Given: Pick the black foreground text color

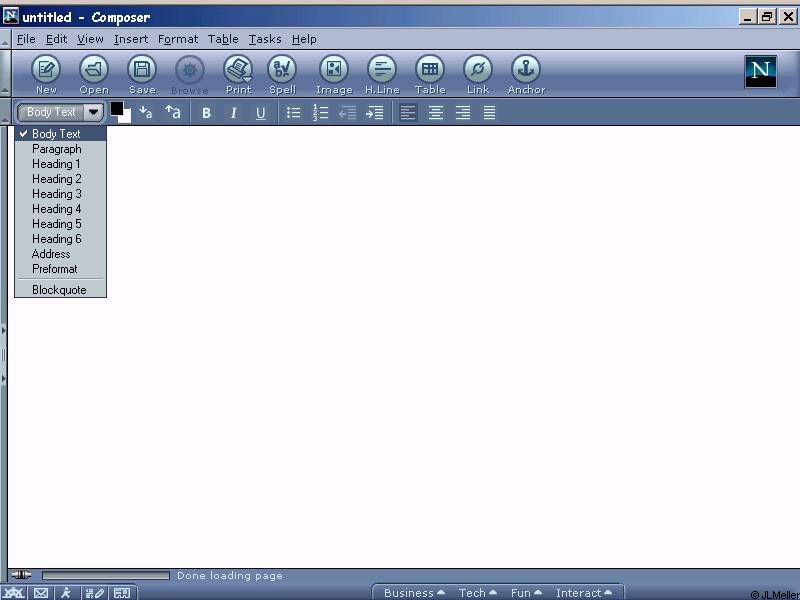Looking at the screenshot, I should (x=116, y=108).
